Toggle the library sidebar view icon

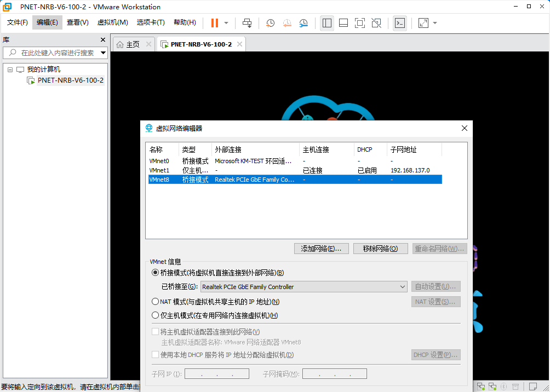(x=327, y=23)
